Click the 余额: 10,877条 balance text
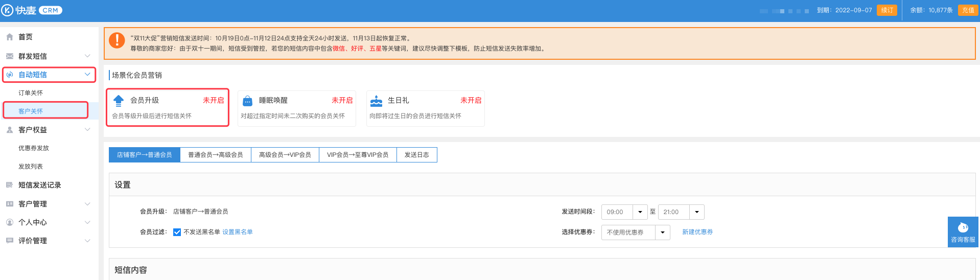 click(x=931, y=10)
